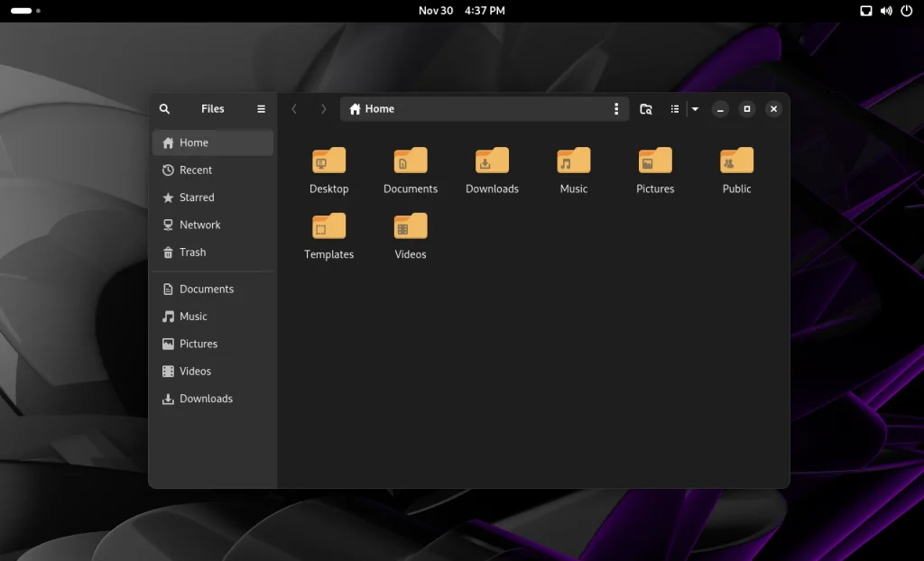
Task: Click the search everywhere folder icon
Action: coord(646,109)
